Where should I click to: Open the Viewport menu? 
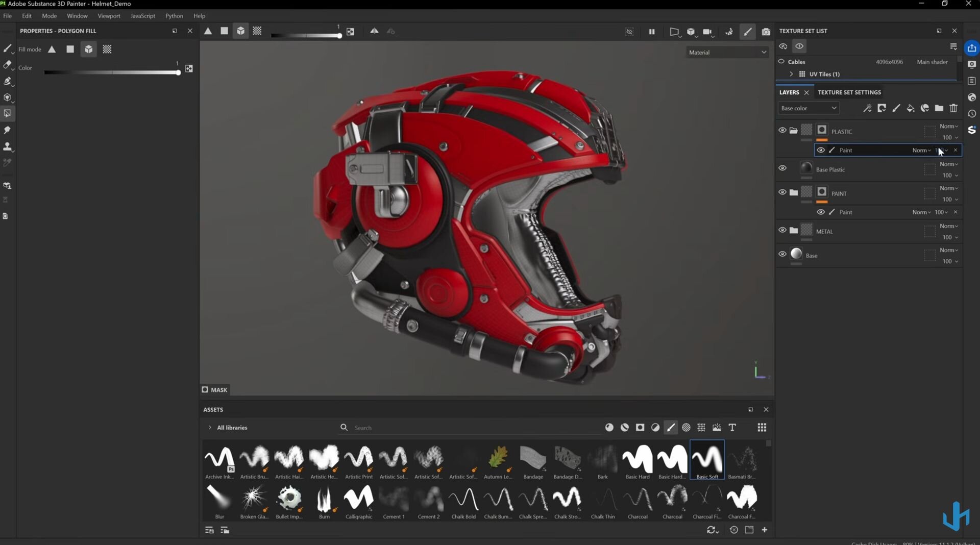tap(109, 16)
